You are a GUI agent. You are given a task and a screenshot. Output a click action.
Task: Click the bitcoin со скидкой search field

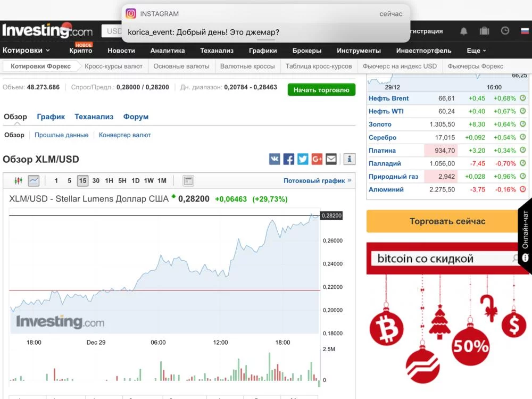pos(444,259)
